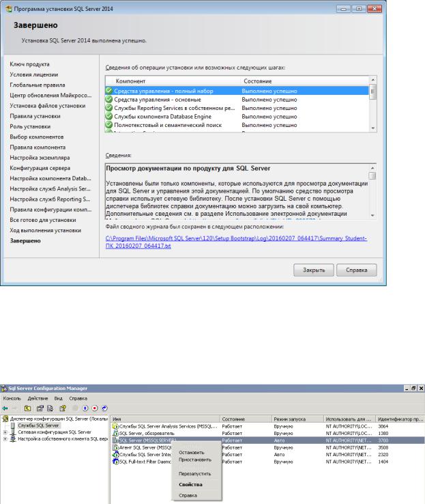Viewport: 425px width, 504px height.
Task: Click the SQL Server Browser row service icon
Action: pyautogui.click(x=115, y=433)
